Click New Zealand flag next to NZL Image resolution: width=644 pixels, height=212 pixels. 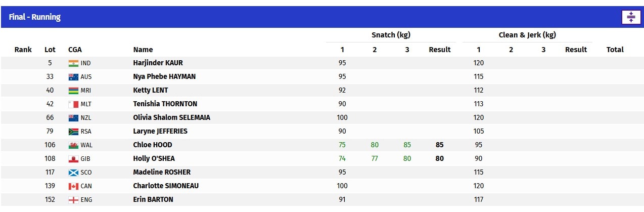(73, 118)
